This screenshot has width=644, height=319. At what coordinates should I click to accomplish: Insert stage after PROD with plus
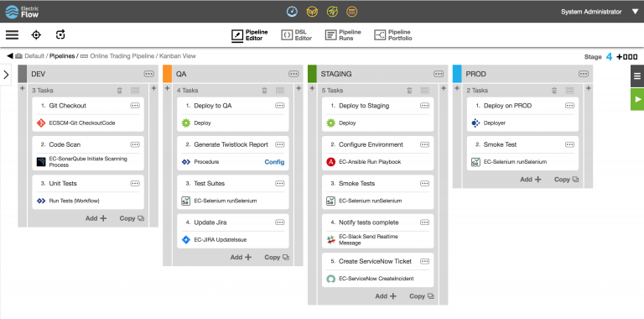588,88
